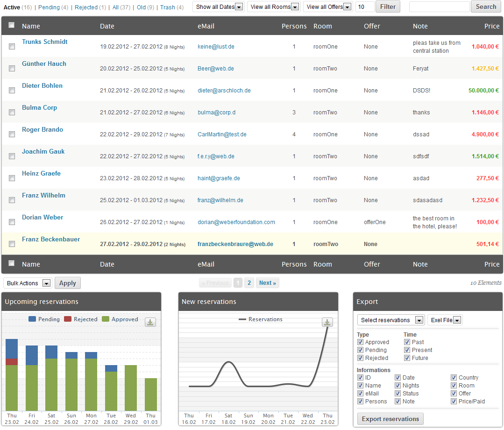Image resolution: width=504 pixels, height=430 pixels.
Task: Click the blue Pending legend swatch
Action: pyautogui.click(x=32, y=319)
